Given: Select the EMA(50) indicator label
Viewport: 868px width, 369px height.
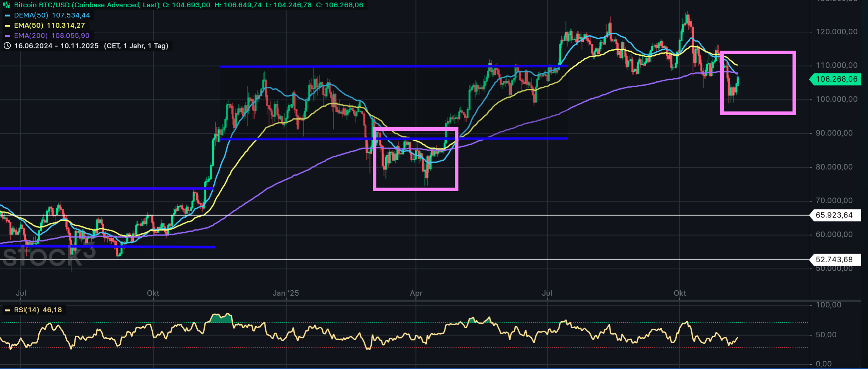Looking at the screenshot, I should coord(28,25).
